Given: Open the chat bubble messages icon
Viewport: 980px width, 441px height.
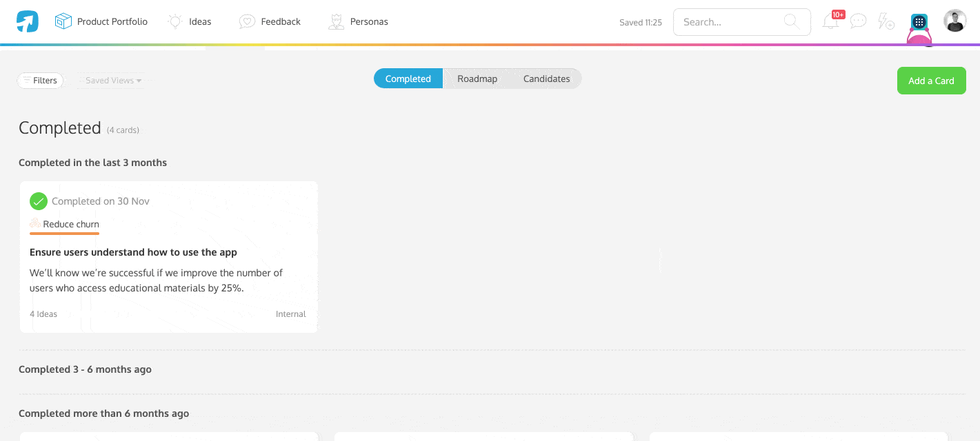Looking at the screenshot, I should (858, 21).
